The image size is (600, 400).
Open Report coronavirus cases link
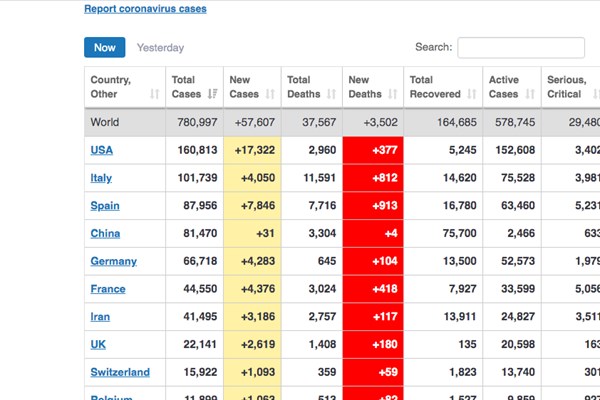tap(145, 9)
